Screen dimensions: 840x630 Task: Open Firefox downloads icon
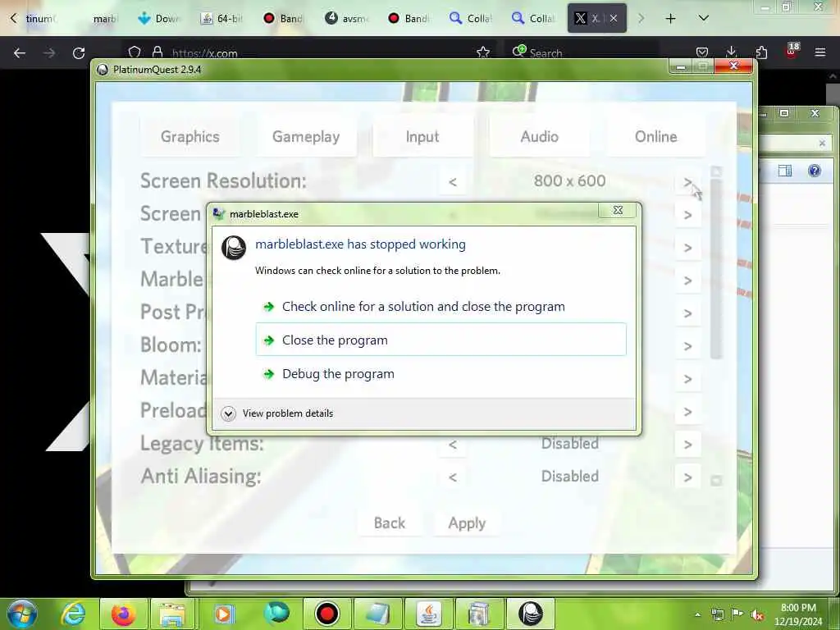[731, 52]
